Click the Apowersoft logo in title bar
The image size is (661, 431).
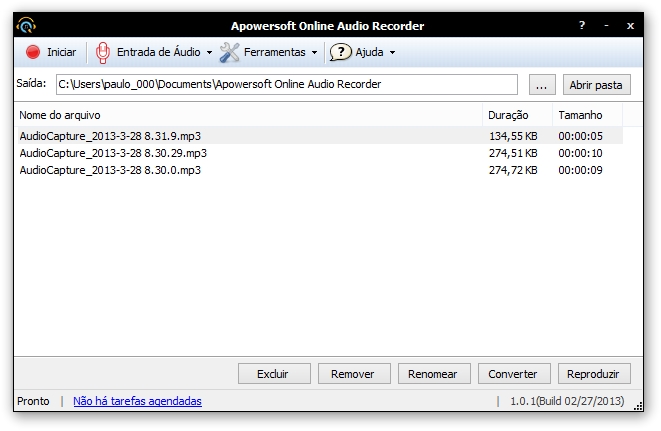pyautogui.click(x=26, y=26)
